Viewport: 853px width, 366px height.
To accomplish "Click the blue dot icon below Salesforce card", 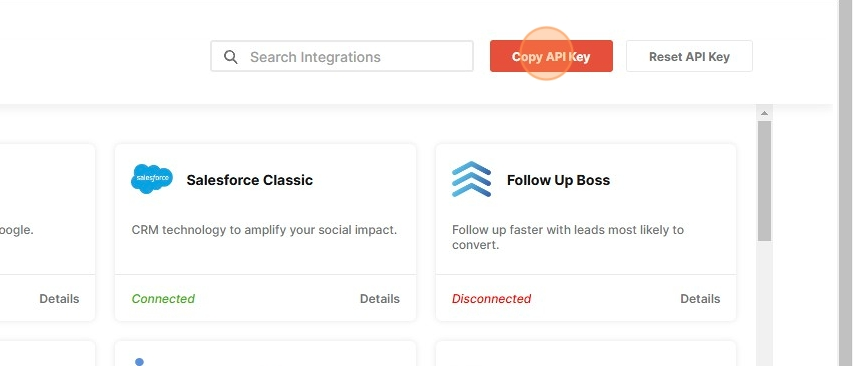I will (139, 362).
